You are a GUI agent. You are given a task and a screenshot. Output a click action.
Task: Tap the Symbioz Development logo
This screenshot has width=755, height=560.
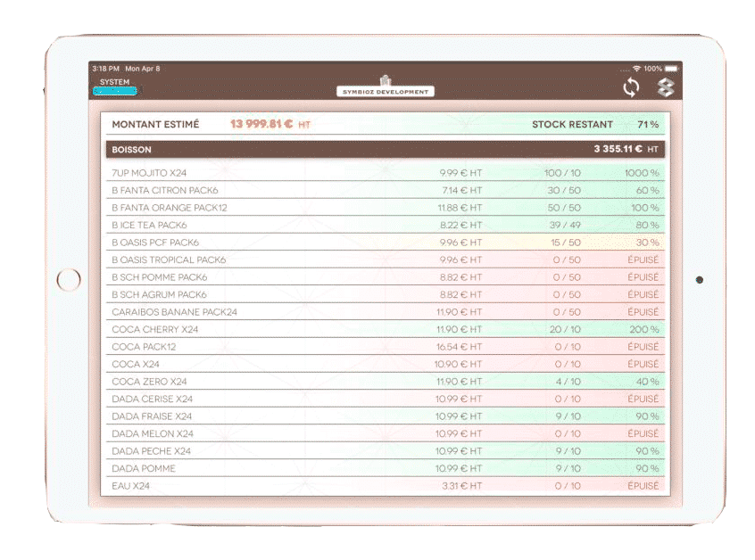[386, 86]
